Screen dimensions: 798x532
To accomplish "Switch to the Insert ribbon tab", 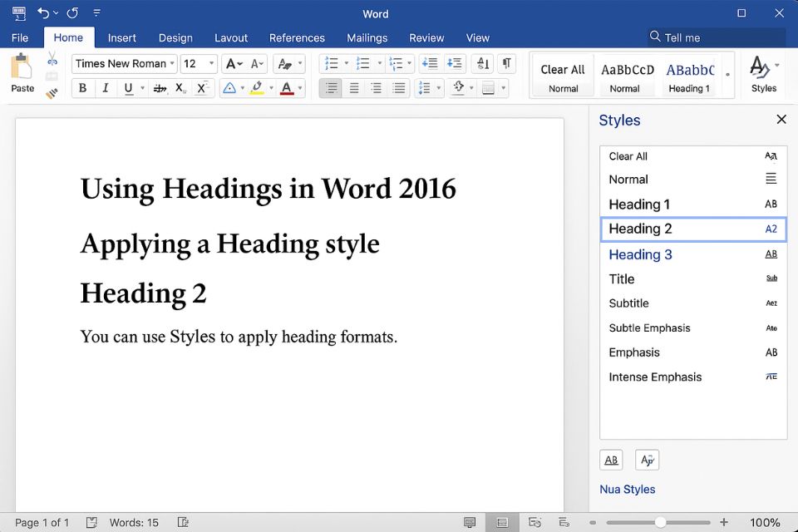I will click(122, 37).
